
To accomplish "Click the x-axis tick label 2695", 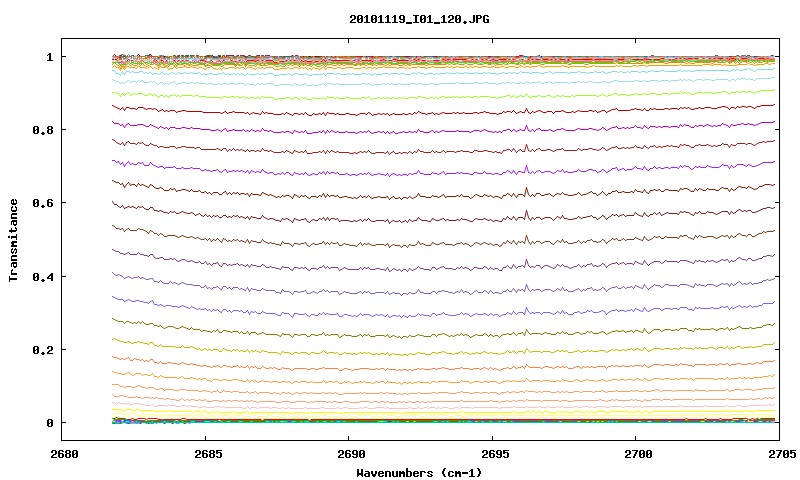I will [495, 454].
